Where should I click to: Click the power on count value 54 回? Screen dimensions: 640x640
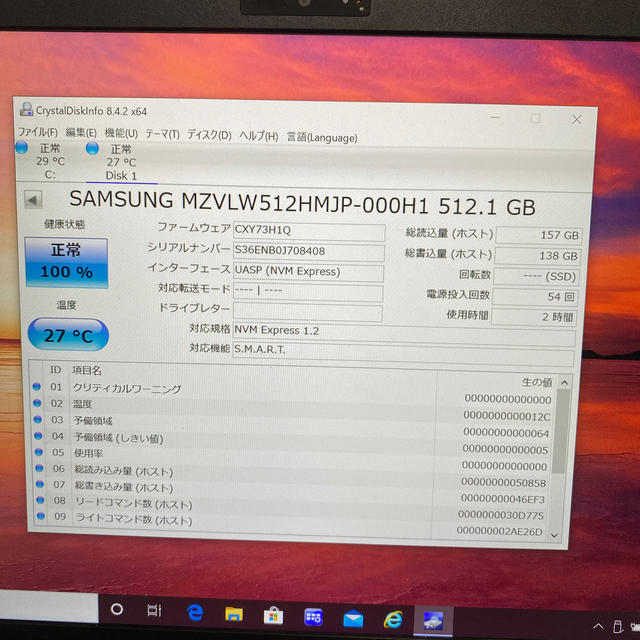point(535,297)
